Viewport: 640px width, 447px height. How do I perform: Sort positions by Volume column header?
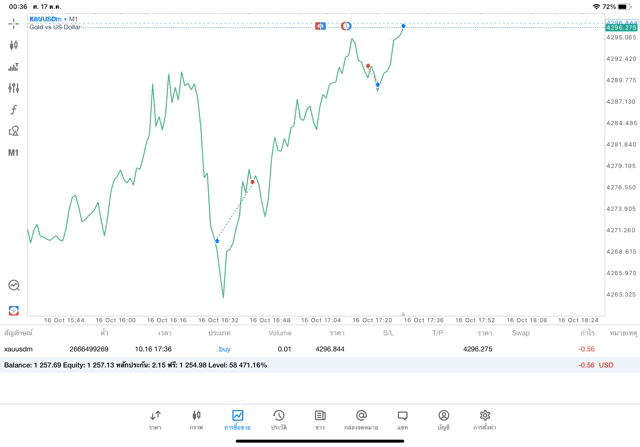coord(280,333)
